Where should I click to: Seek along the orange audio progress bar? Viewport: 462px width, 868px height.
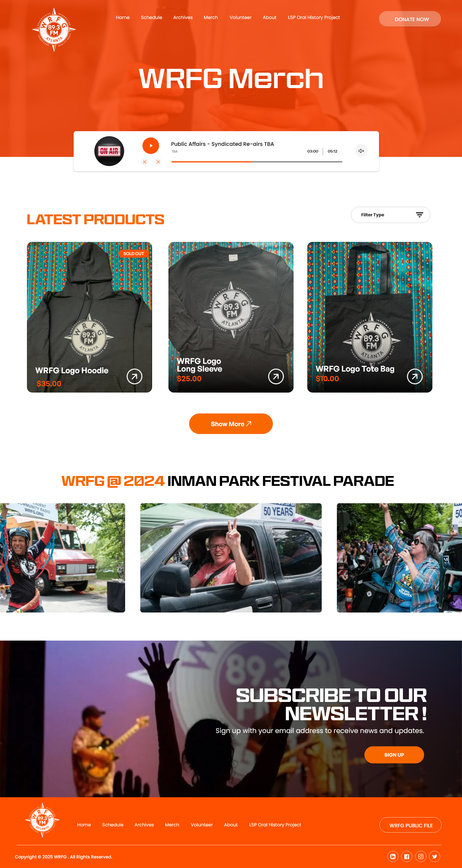(257, 162)
